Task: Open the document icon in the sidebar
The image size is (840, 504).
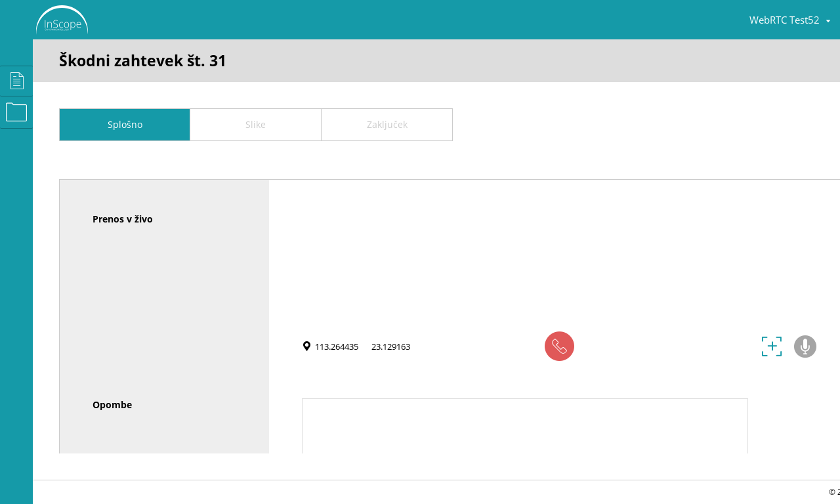Action: [x=16, y=81]
